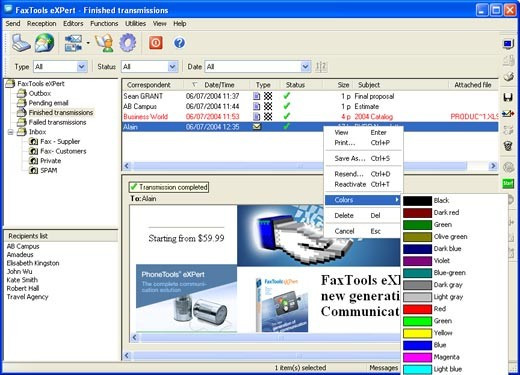This screenshot has height=375, width=520.
Task: Choose Delete in the context menu
Action: (x=362, y=215)
